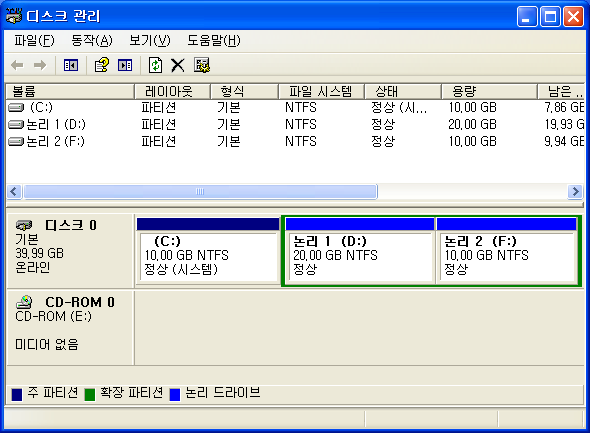Click the 19,93 GB free space cell
Image resolution: width=590 pixels, height=433 pixels.
tap(564, 125)
